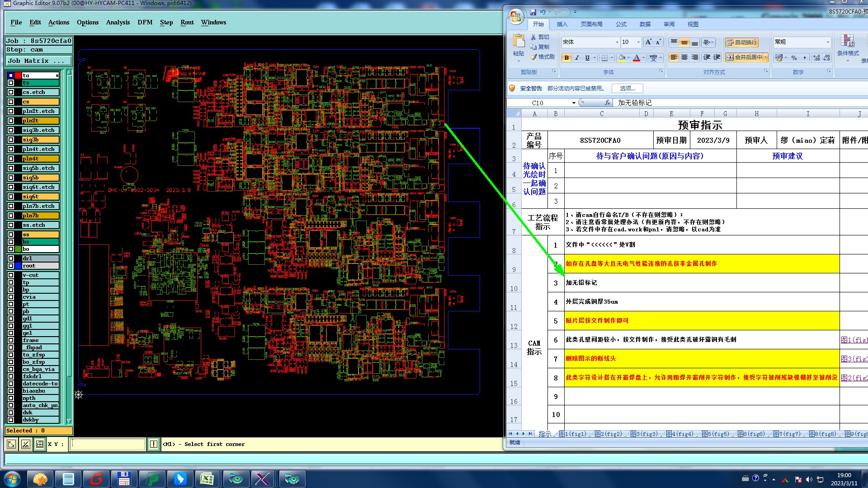Open the font name dropdown
This screenshot has width=868, height=488.
point(617,42)
